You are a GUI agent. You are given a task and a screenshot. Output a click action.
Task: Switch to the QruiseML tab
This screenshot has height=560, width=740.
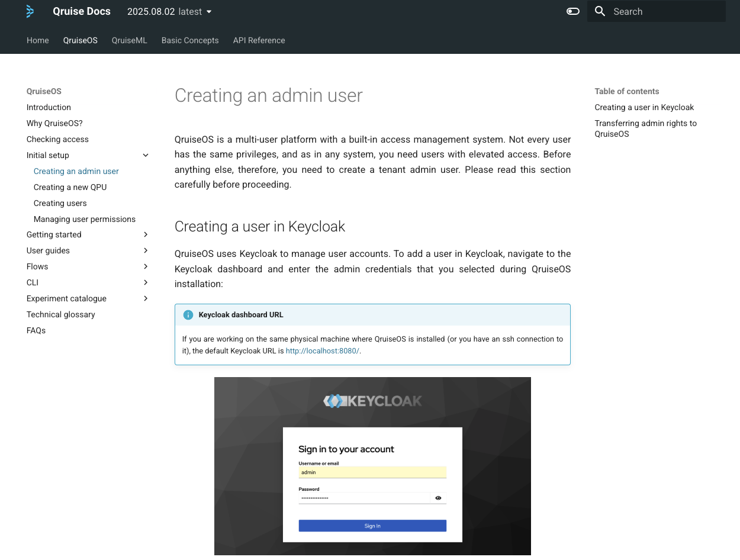tap(129, 40)
